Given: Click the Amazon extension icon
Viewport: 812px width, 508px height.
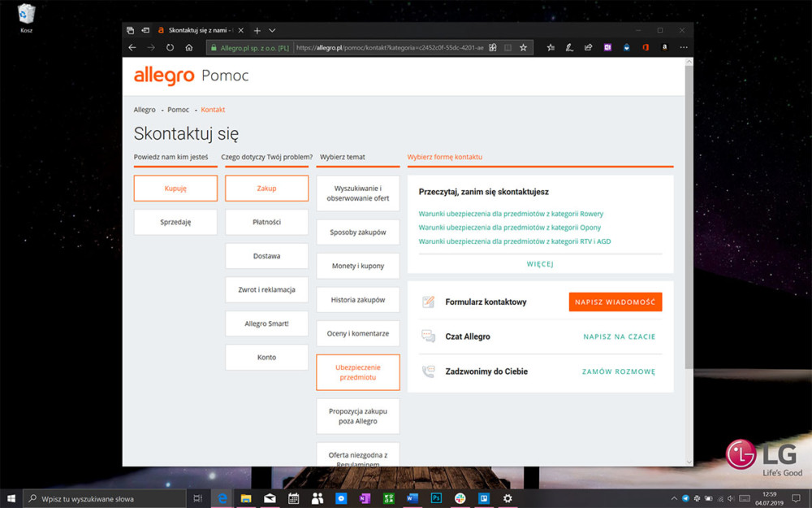Looking at the screenshot, I should 664,48.
